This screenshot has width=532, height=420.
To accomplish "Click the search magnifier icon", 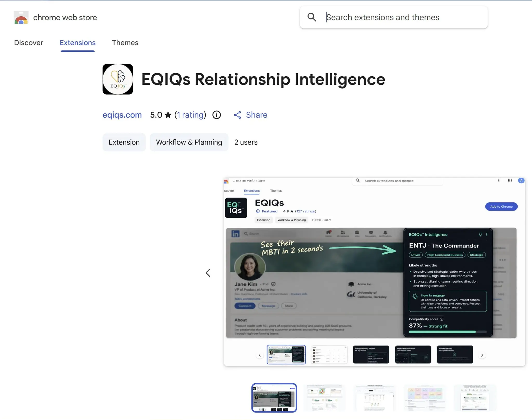I will pyautogui.click(x=312, y=17).
